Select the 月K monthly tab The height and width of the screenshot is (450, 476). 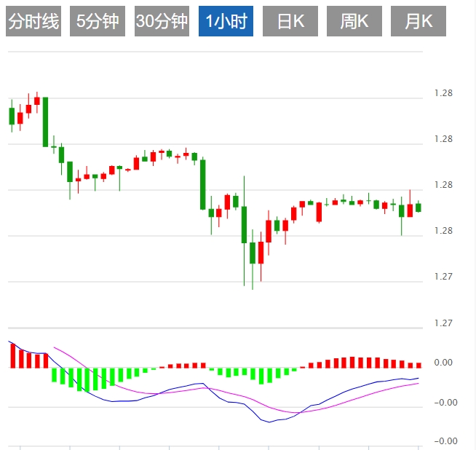[418, 22]
